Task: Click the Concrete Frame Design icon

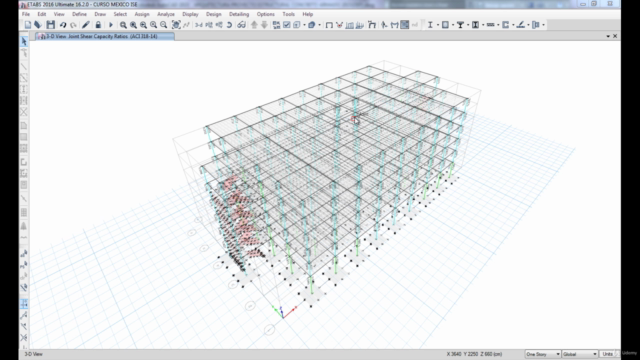Action: [x=445, y=25]
